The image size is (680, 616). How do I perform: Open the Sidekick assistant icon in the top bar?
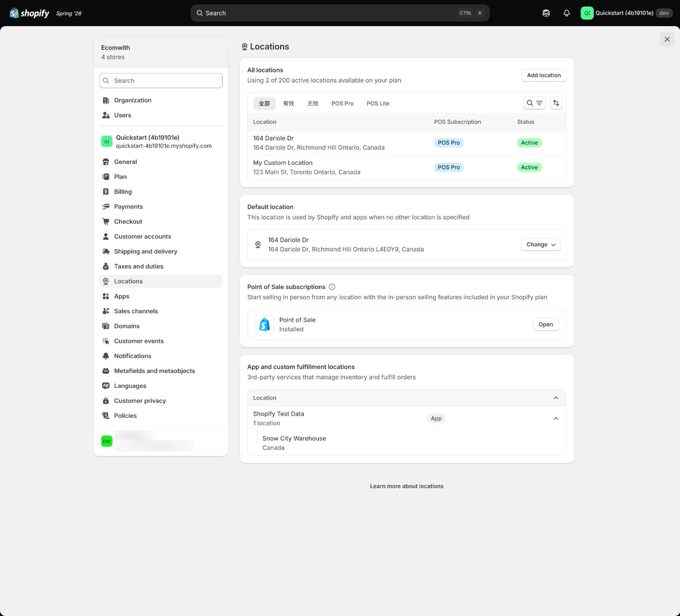(546, 13)
